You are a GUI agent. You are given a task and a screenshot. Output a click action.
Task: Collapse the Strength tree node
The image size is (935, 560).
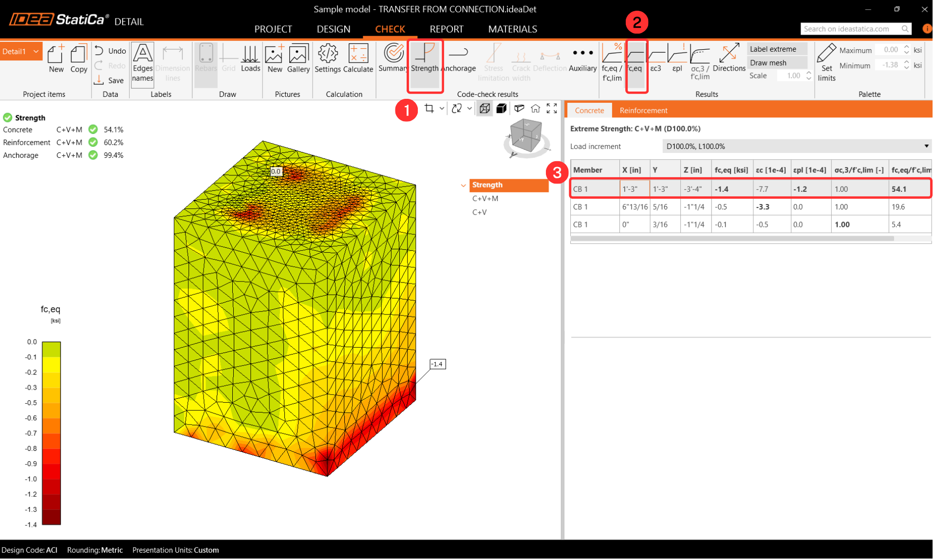tap(463, 186)
